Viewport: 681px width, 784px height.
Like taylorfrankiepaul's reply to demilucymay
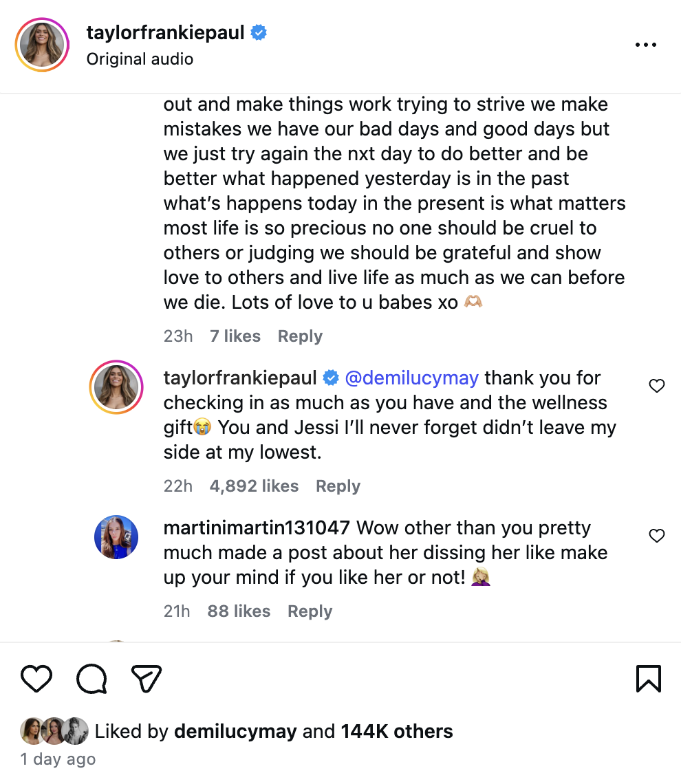pyautogui.click(x=657, y=386)
